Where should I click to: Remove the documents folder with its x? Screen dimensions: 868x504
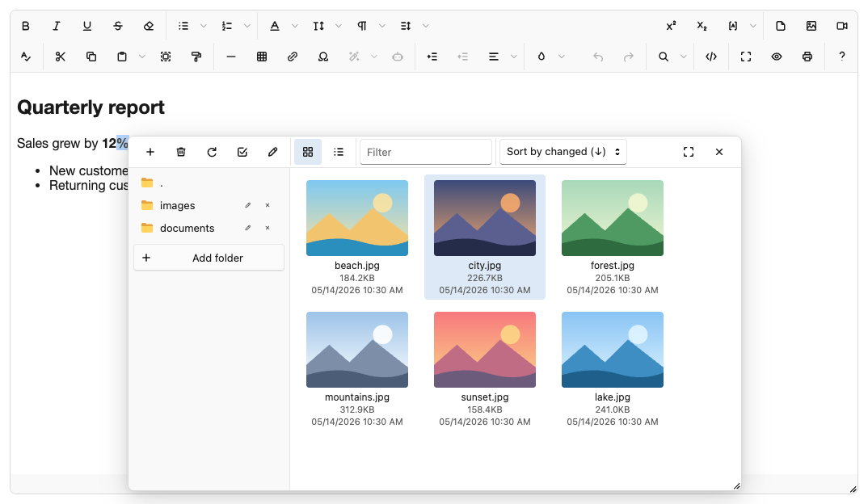tap(268, 228)
